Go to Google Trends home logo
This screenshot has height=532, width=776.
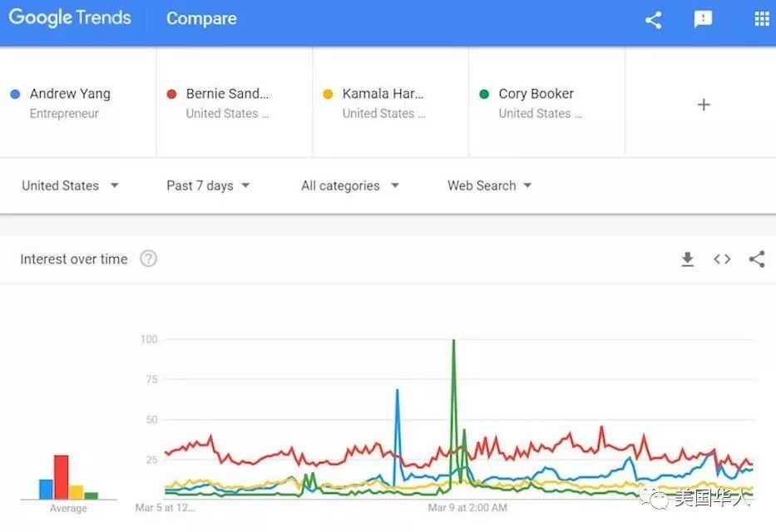pos(70,18)
